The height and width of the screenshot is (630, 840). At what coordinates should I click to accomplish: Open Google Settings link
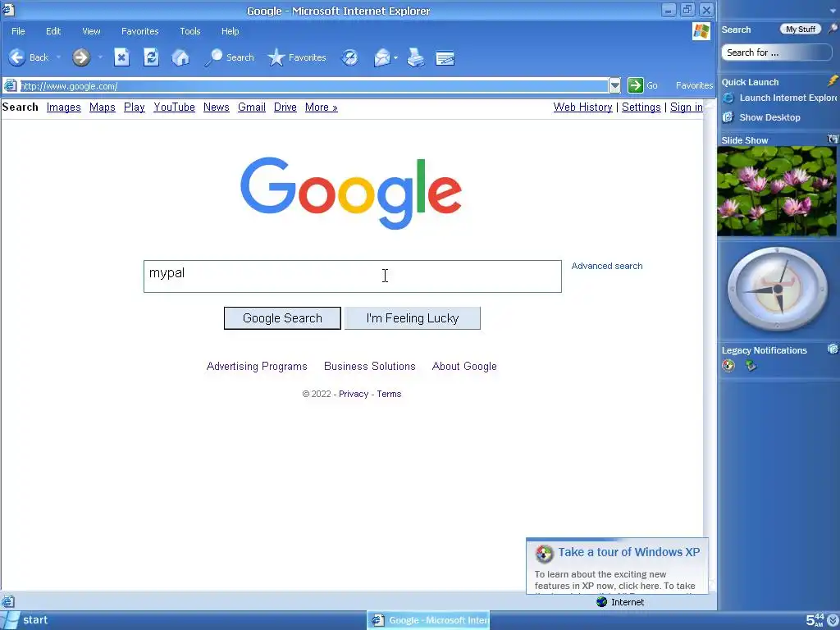641,107
